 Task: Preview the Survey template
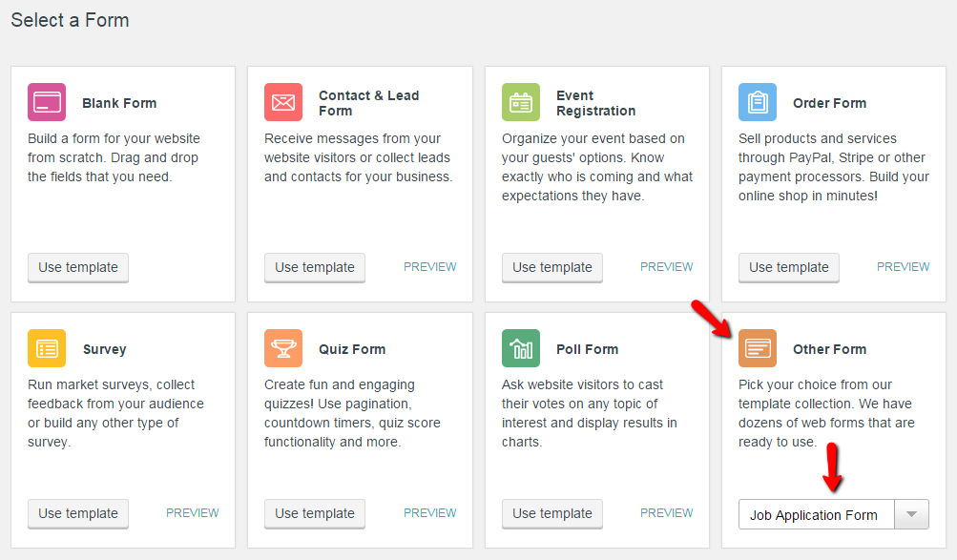pos(192,513)
